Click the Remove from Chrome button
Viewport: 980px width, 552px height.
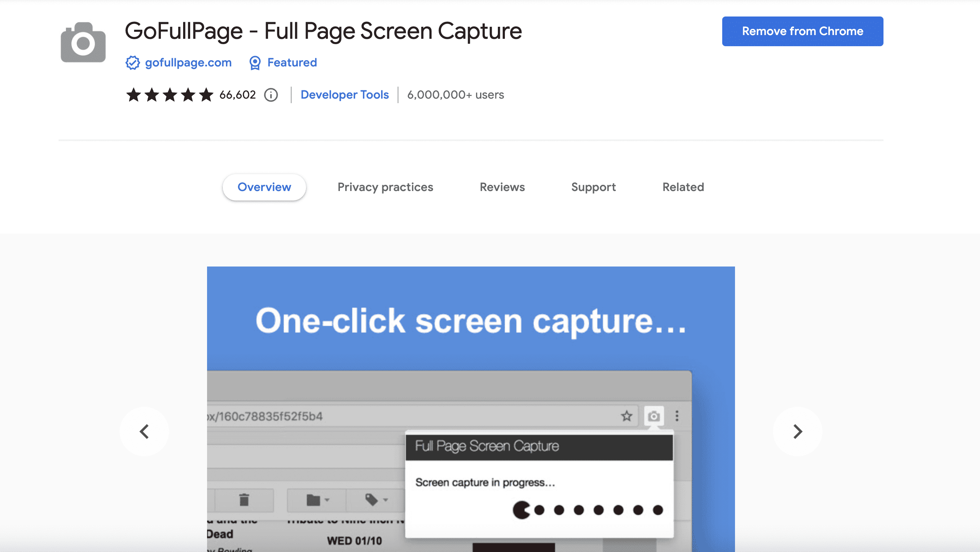coord(802,31)
